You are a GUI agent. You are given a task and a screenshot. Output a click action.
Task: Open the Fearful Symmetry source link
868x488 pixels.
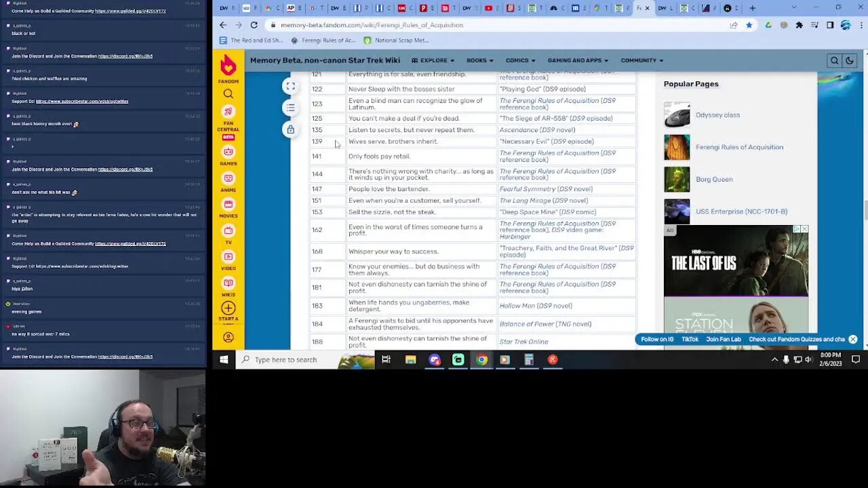526,189
